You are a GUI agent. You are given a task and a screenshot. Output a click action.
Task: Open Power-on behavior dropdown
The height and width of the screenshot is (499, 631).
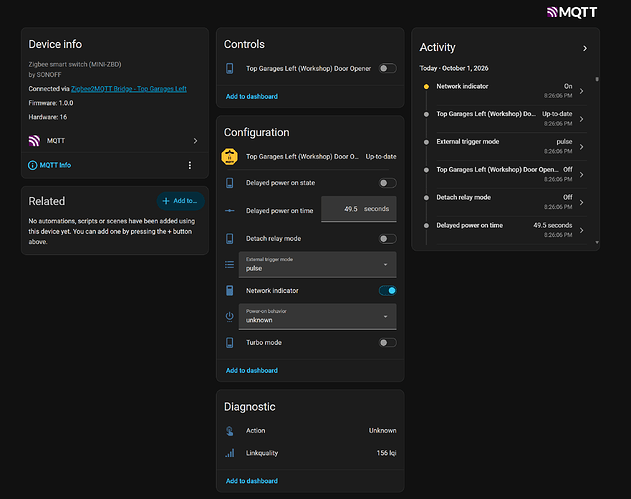[318, 317]
